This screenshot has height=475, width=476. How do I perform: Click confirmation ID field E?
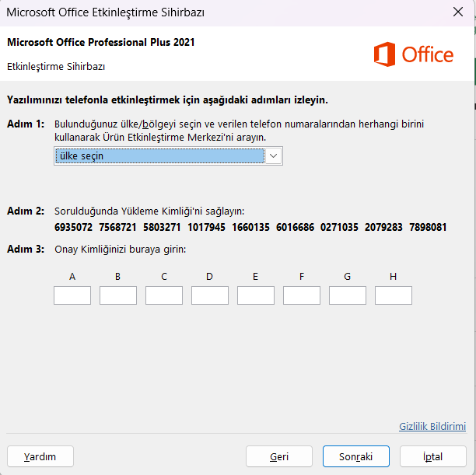coord(256,295)
